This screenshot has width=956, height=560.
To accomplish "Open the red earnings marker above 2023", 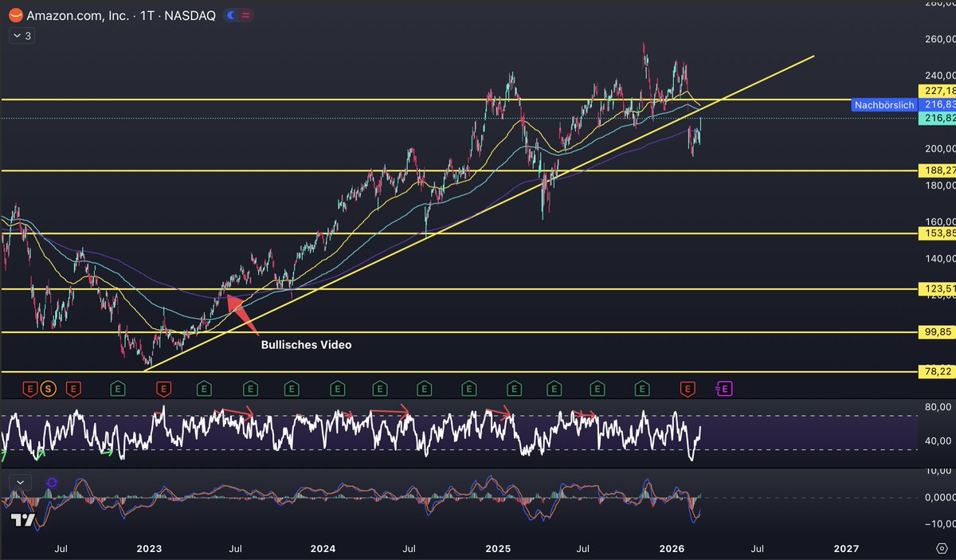I will pyautogui.click(x=163, y=389).
